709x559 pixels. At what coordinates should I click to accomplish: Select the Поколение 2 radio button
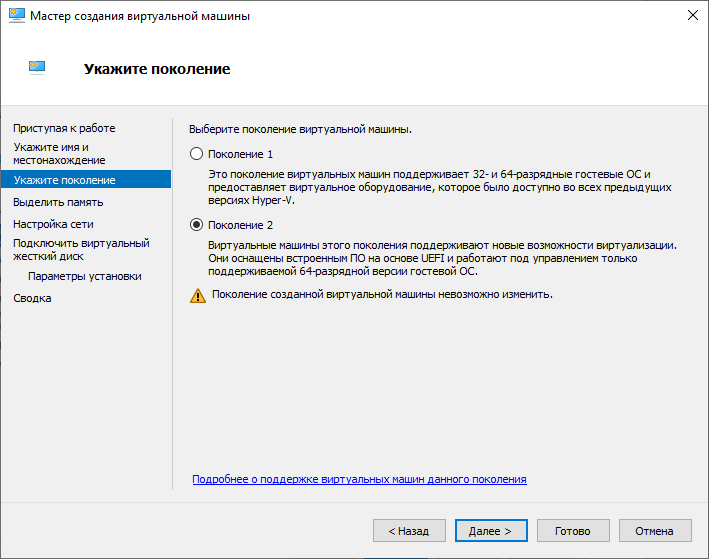[x=196, y=225]
